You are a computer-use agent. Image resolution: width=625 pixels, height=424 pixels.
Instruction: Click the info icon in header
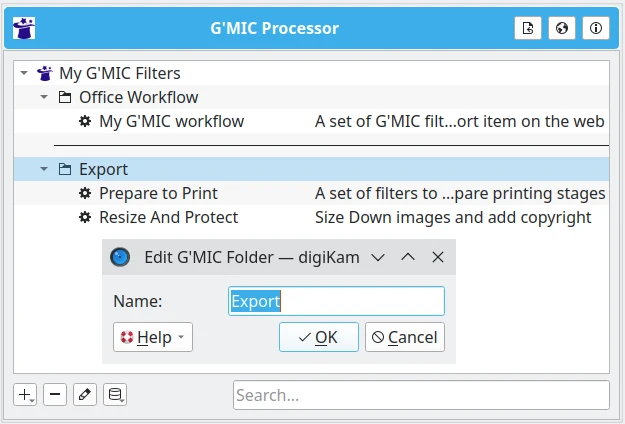(595, 29)
